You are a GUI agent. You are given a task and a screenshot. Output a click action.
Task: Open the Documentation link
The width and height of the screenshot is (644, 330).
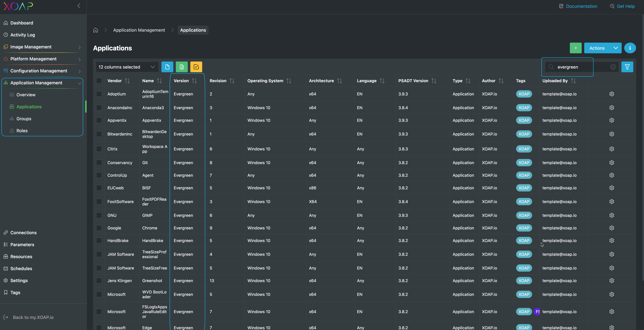click(581, 6)
